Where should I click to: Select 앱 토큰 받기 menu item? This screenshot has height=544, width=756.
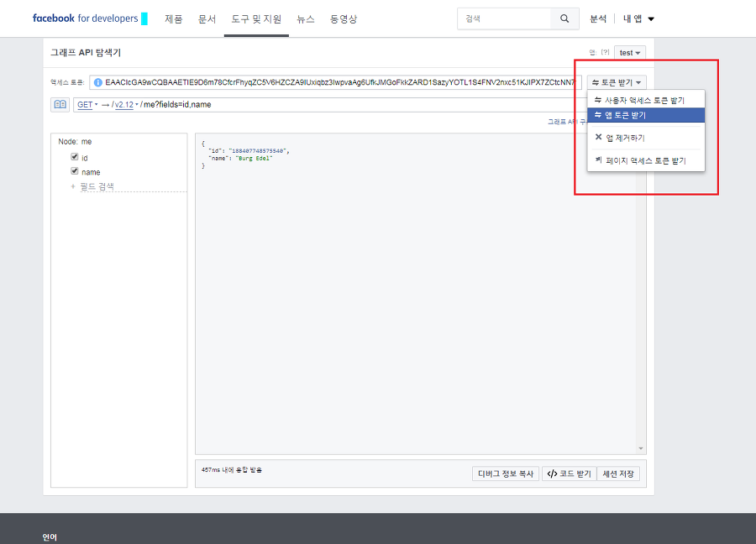(646, 115)
